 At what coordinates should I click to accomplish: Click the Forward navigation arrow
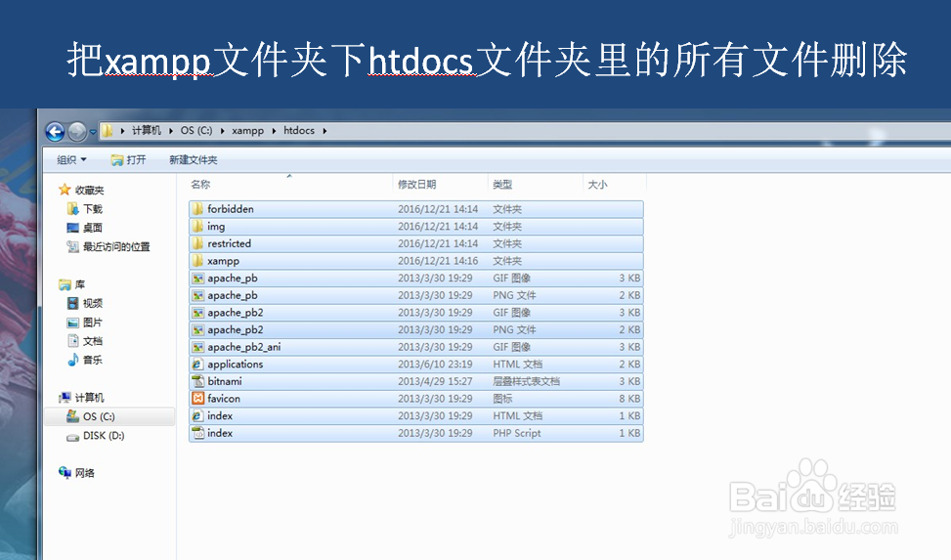click(77, 131)
